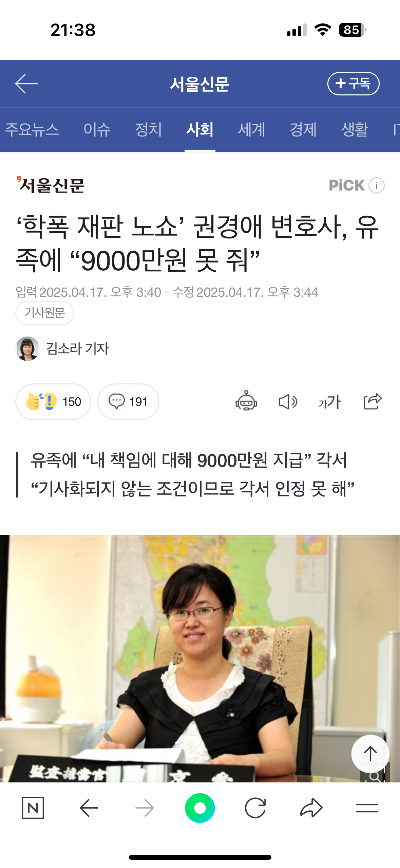Enlarge the article photo of the lawyer
The height and width of the screenshot is (868, 400).
point(200,658)
